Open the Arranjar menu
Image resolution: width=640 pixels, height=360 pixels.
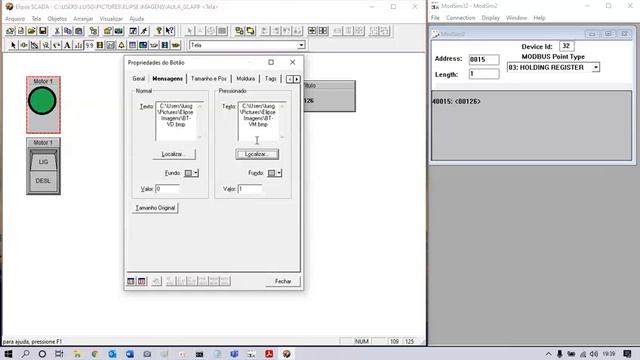83,19
